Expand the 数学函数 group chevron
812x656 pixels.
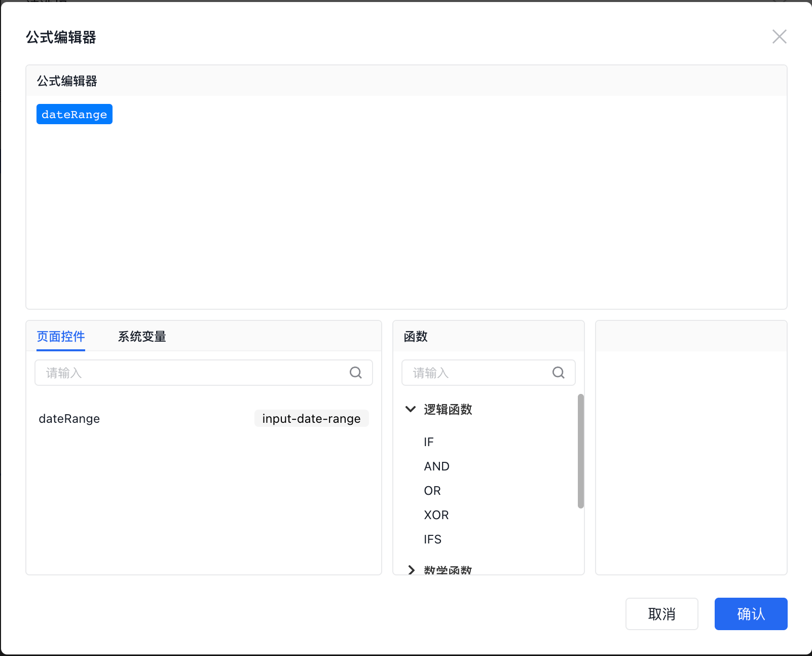[x=411, y=570]
